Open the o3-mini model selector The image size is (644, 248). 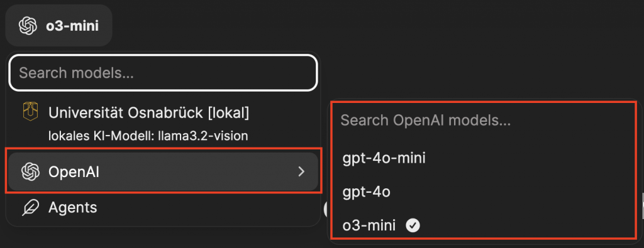[58, 25]
